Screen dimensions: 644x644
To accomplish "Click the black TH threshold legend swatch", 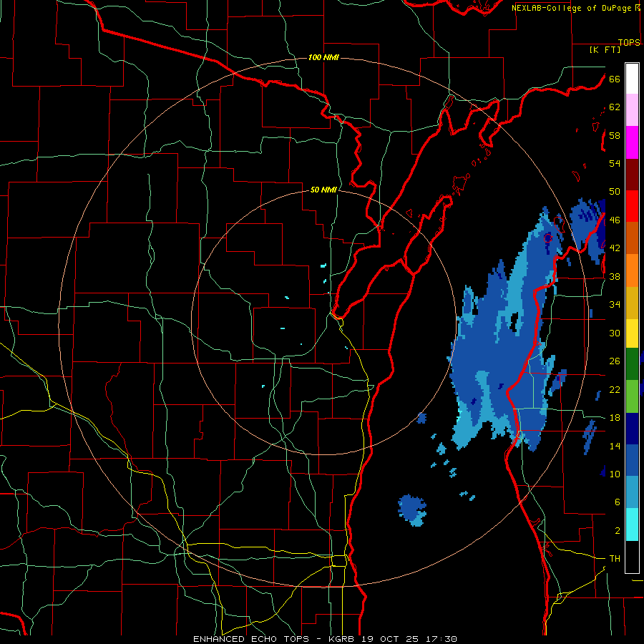I will click(632, 557).
